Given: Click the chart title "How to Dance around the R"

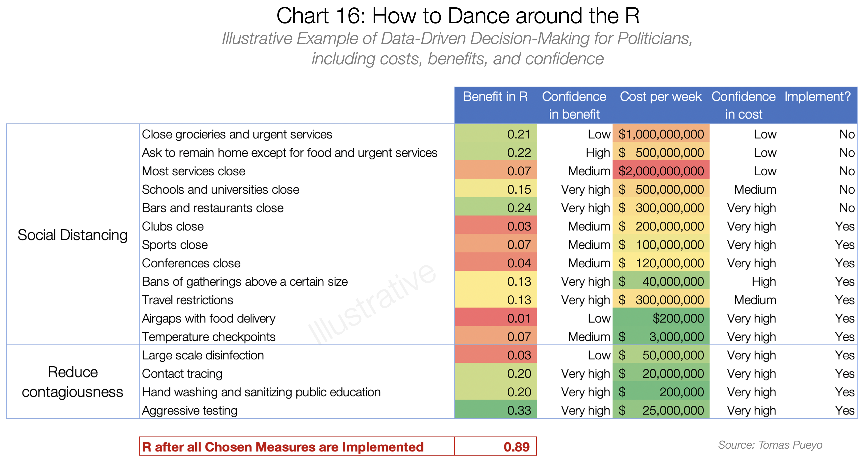Looking at the screenshot, I should click(458, 16).
